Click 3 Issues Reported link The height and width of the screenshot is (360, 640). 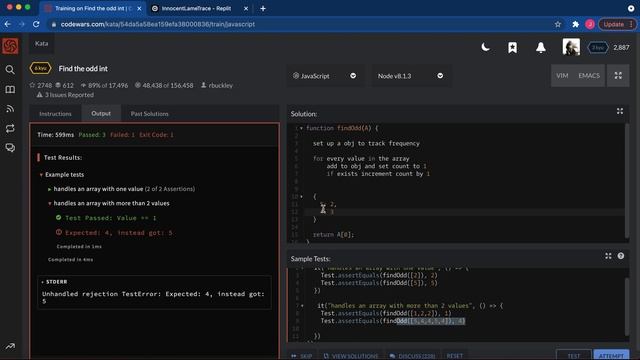coord(69,95)
